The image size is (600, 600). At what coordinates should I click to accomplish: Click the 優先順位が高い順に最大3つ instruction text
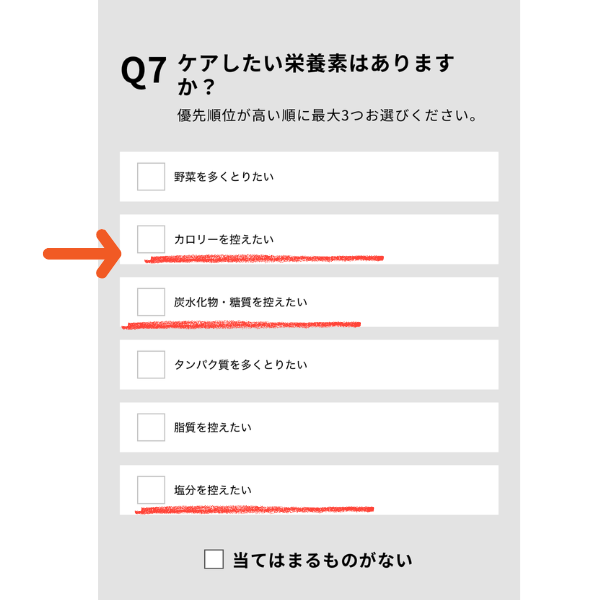pyautogui.click(x=326, y=116)
